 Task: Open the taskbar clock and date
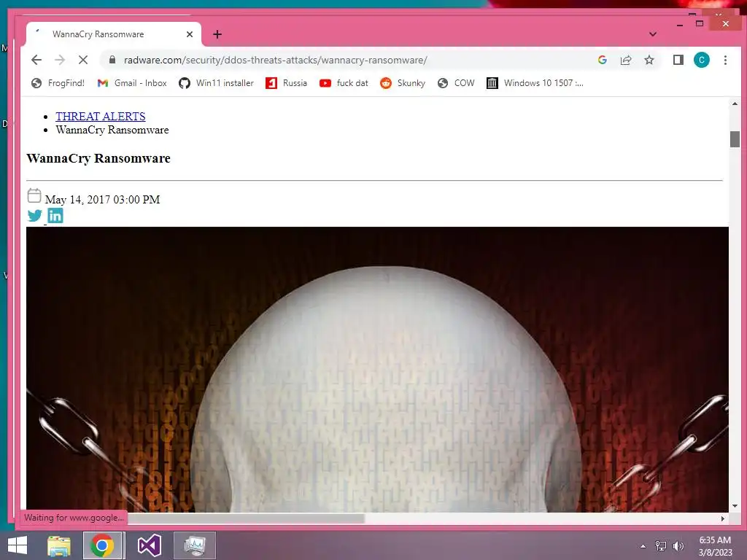715,546
